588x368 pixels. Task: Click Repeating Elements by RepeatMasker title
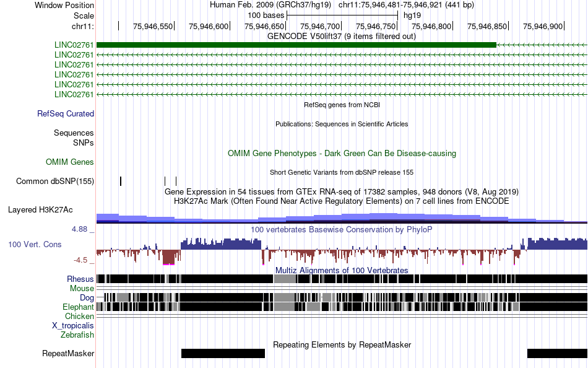point(342,344)
